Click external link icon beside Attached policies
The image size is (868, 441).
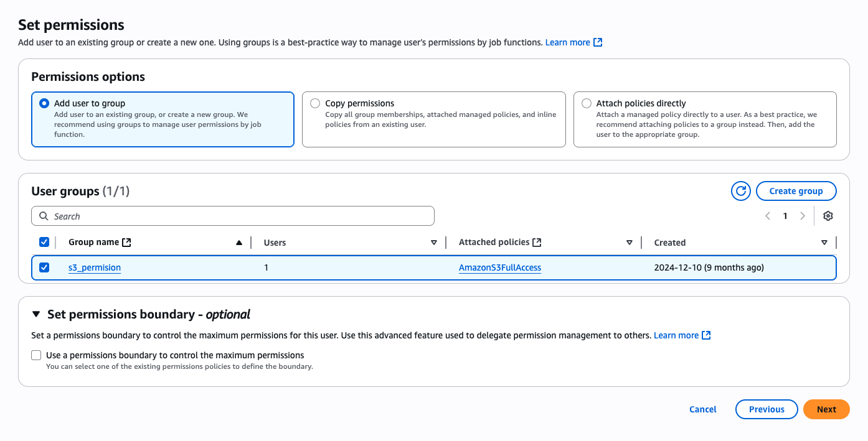tap(537, 242)
